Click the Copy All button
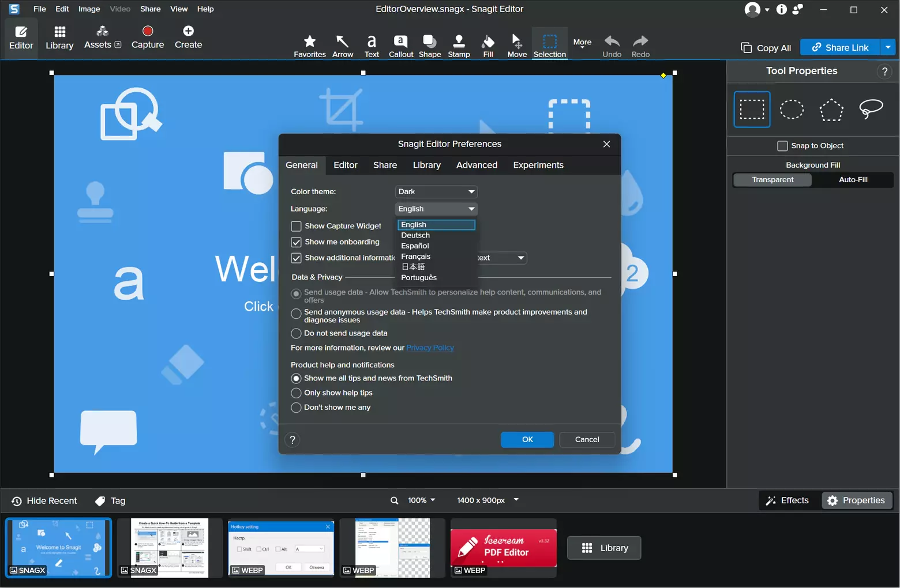 click(x=766, y=48)
